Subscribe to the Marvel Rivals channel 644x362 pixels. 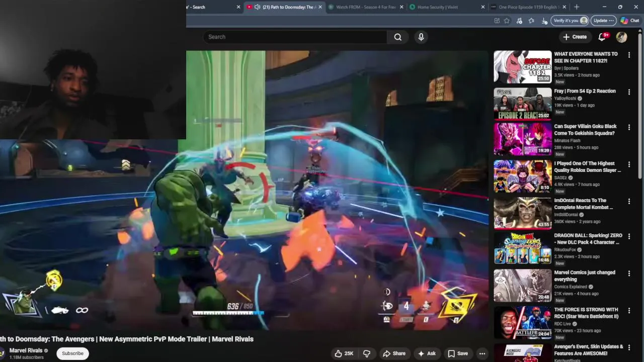72,353
